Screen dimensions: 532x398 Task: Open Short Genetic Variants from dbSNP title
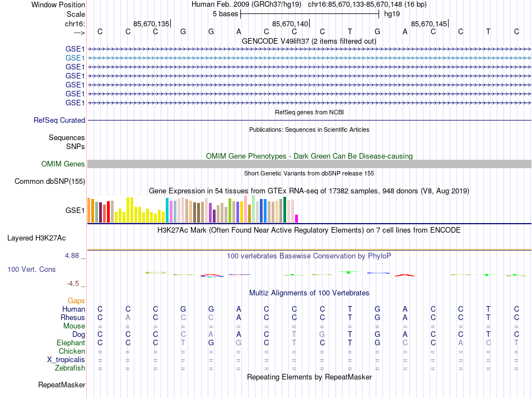point(309,173)
